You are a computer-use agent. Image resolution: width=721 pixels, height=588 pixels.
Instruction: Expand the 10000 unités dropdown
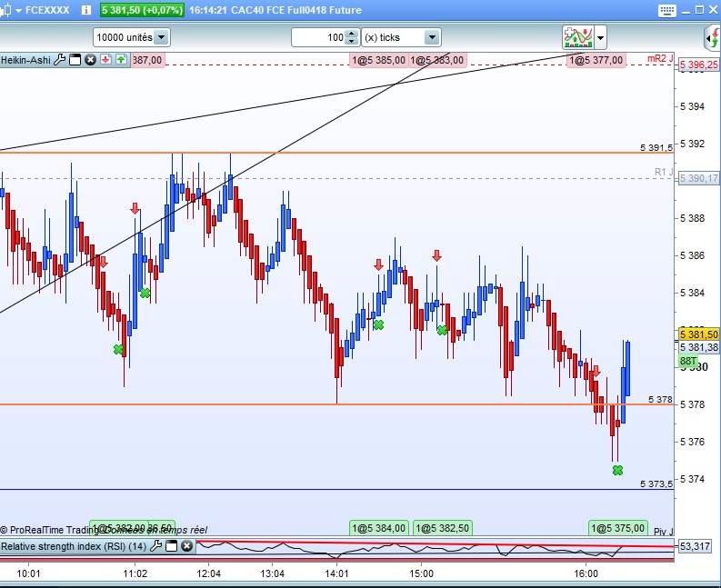162,37
